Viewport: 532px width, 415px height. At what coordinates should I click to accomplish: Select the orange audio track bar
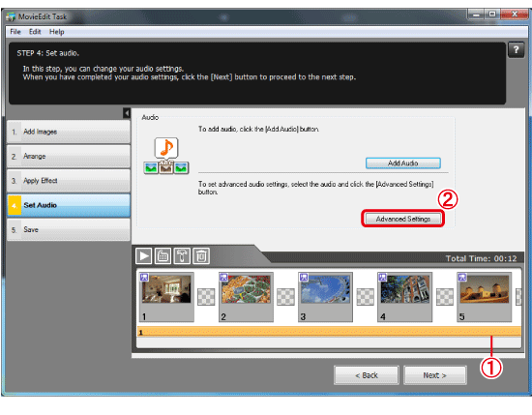click(329, 332)
